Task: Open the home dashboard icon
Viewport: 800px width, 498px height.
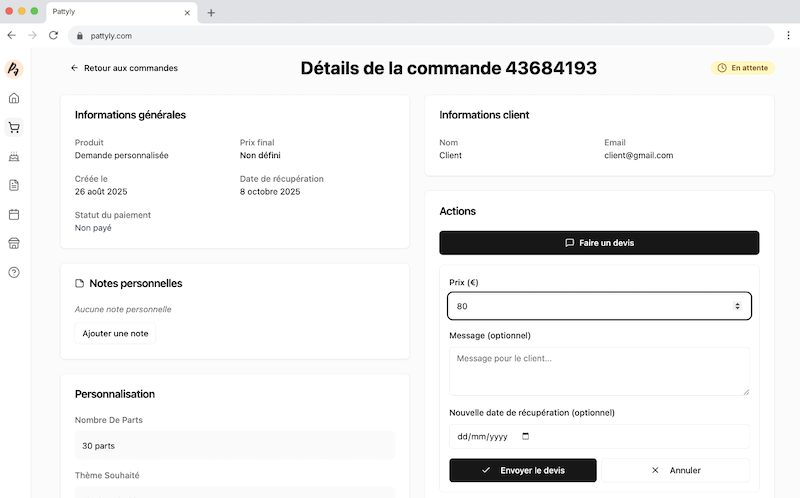Action: tap(14, 98)
